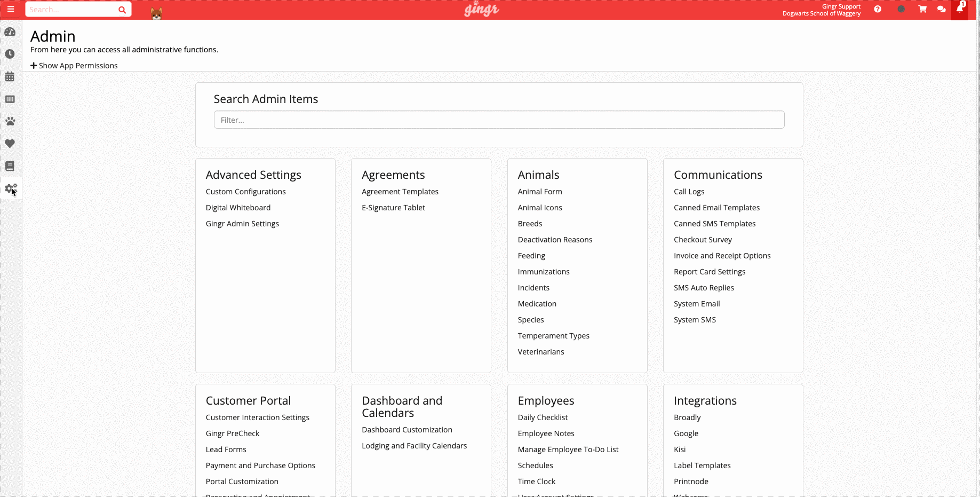The image size is (980, 497).
Task: Click the Search Admin Items filter field
Action: [x=499, y=120]
